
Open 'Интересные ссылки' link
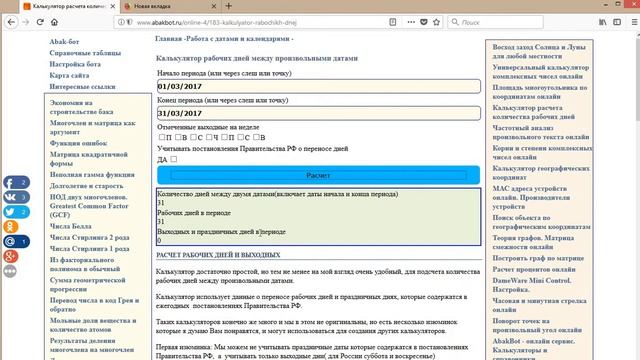(82, 87)
